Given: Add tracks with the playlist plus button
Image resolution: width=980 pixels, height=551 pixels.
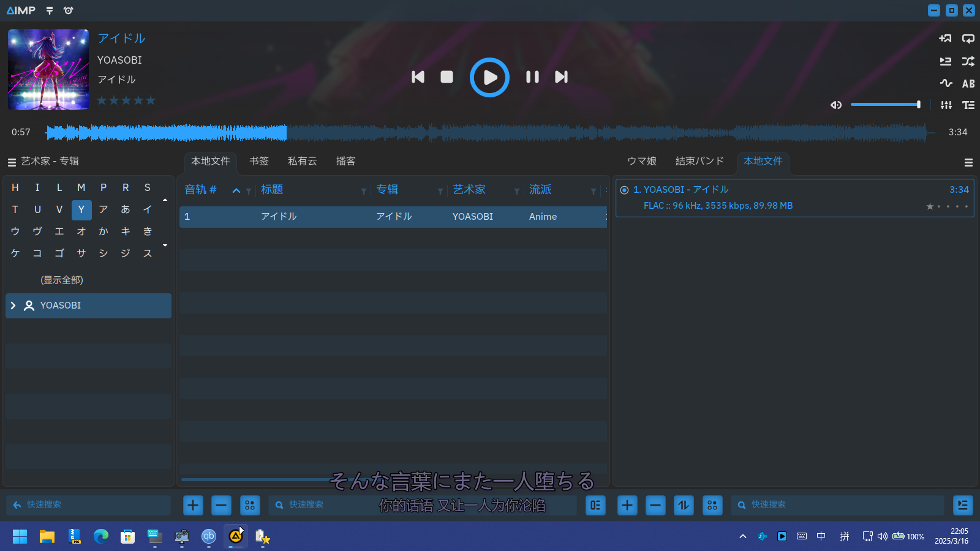Looking at the screenshot, I should tap(627, 505).
